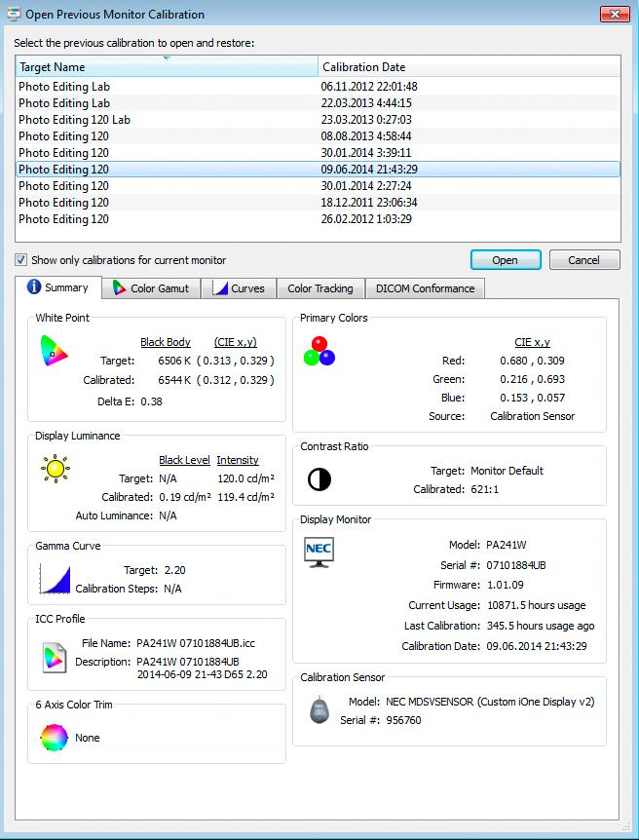Screen dimensions: 639x840
Task: Click the calibration sensor device icon
Action: [x=319, y=709]
